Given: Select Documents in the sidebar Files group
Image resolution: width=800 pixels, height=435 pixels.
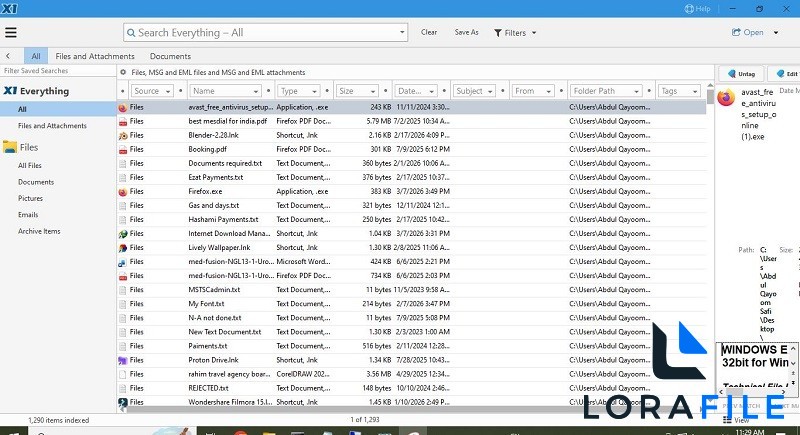Looking at the screenshot, I should pyautogui.click(x=36, y=182).
